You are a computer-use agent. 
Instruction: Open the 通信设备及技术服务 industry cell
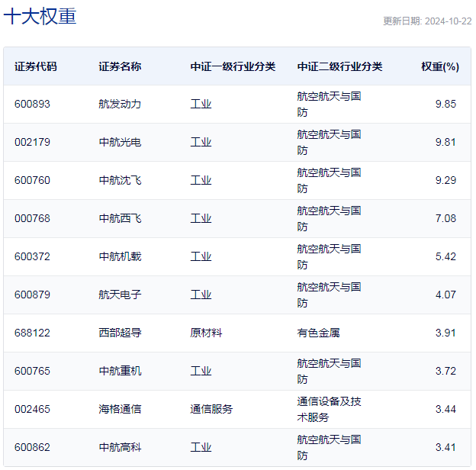coord(329,409)
